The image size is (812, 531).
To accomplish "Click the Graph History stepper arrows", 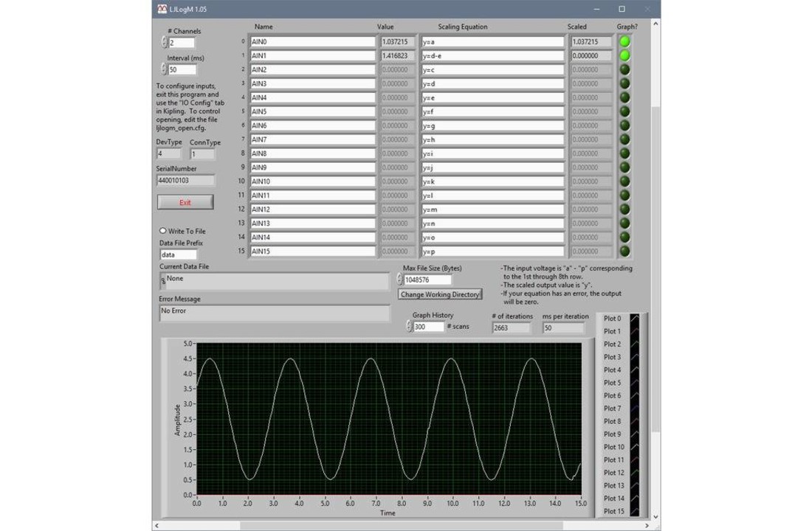I will [409, 327].
